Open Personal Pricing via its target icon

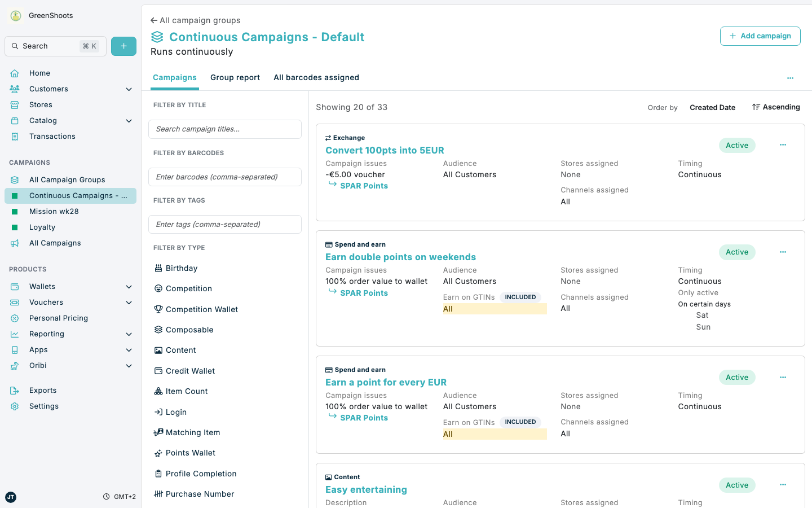[x=14, y=318]
